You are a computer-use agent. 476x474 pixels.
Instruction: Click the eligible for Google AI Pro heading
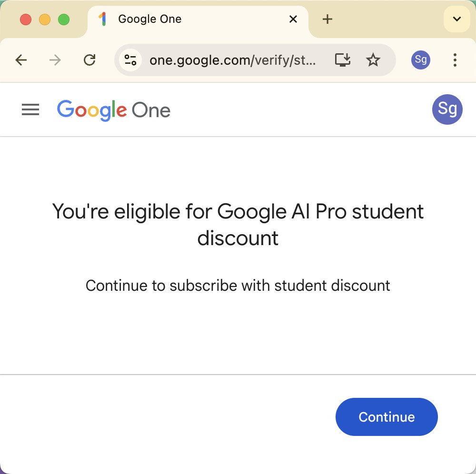[238, 224]
